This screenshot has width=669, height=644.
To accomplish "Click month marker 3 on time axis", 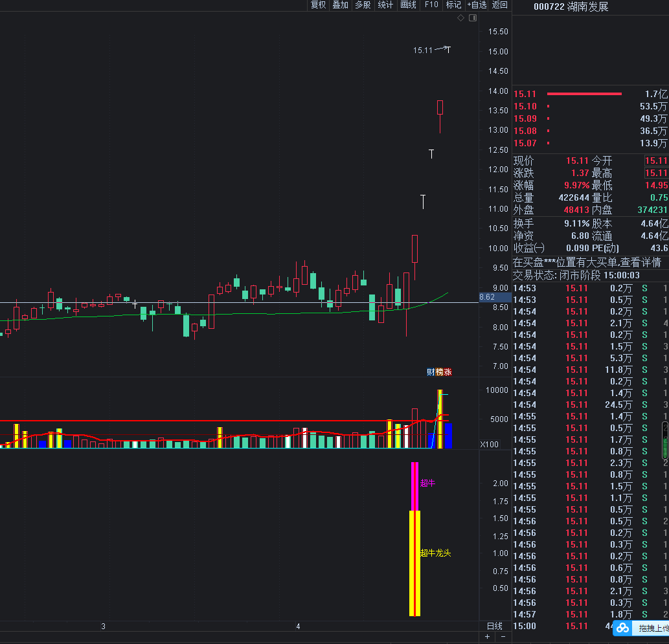I will click(103, 627).
